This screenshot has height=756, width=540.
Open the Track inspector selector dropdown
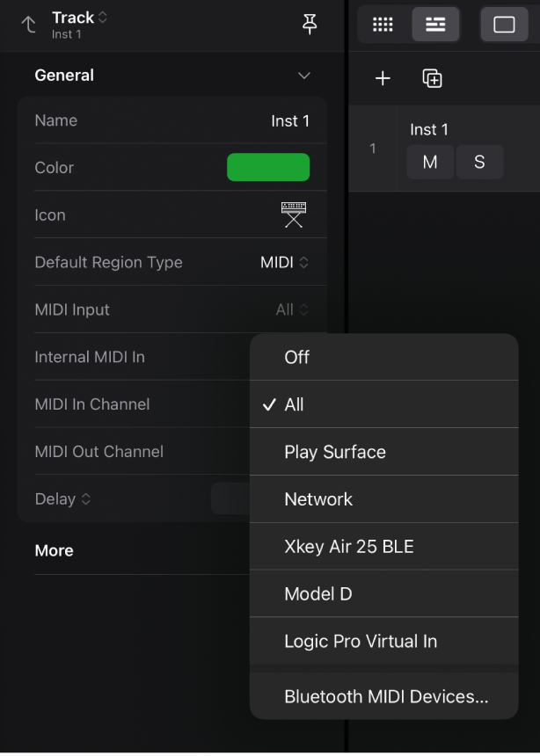pos(79,17)
